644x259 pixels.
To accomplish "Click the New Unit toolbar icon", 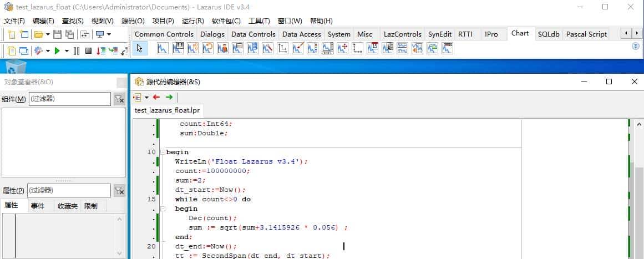I will click(12, 34).
